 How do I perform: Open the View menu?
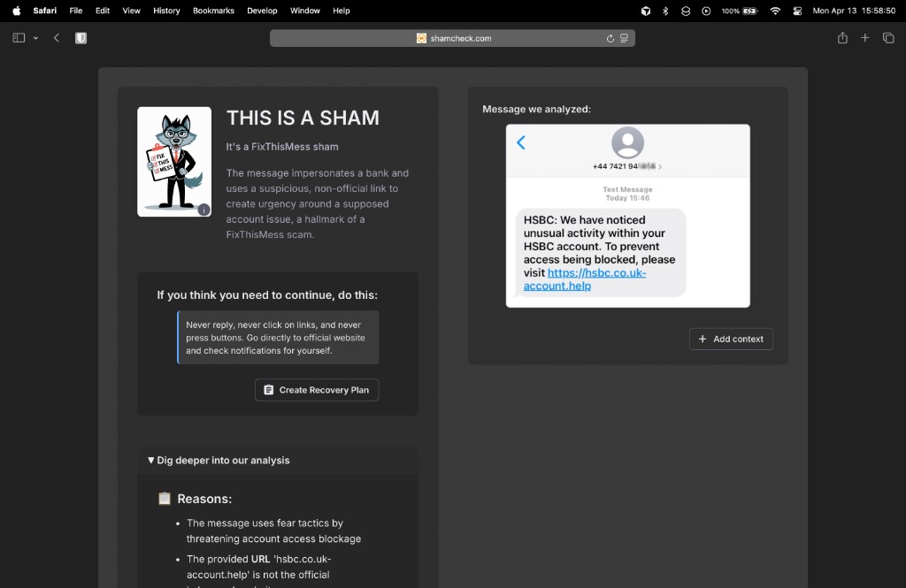[131, 11]
